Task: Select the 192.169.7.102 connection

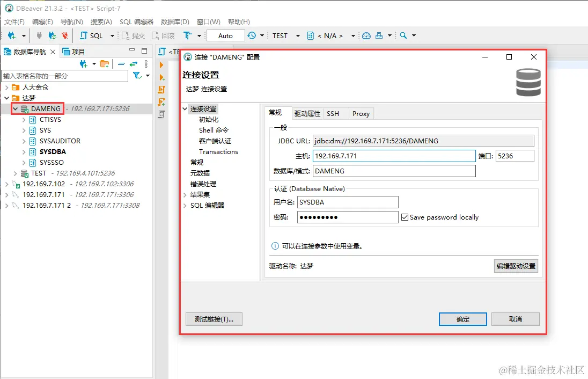Action: point(43,184)
